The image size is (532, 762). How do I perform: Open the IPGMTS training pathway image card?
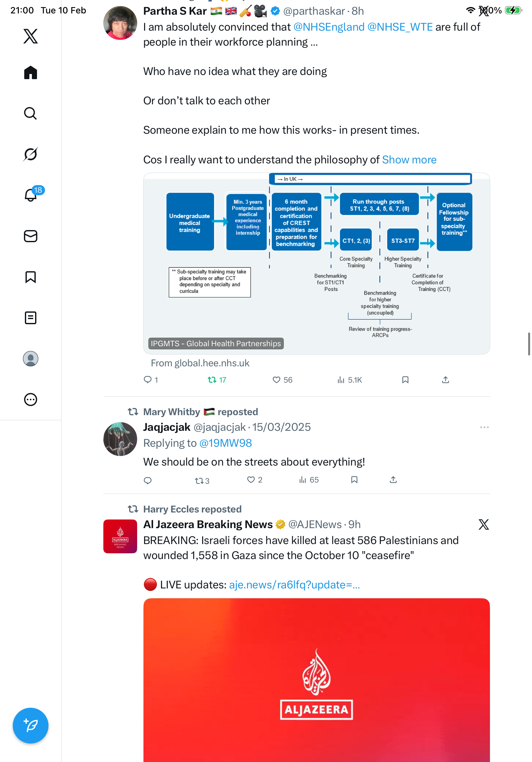316,264
